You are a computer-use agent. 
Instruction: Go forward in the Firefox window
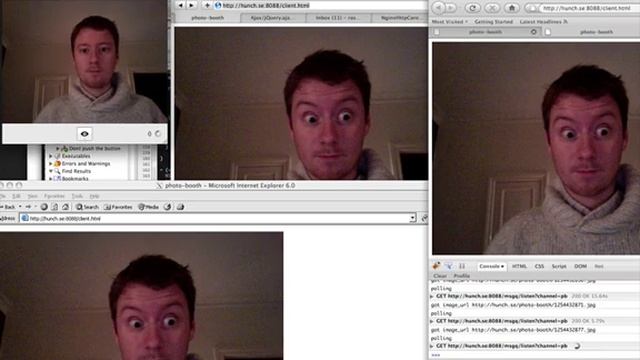click(451, 8)
